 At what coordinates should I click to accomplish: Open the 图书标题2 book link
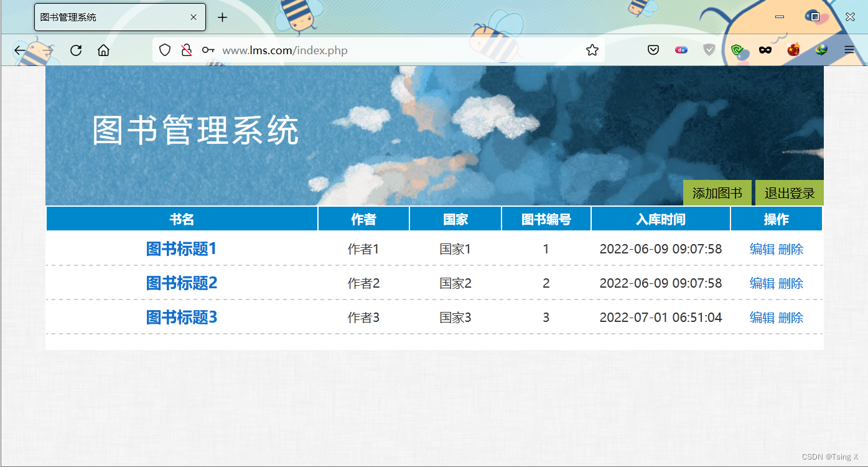[182, 283]
